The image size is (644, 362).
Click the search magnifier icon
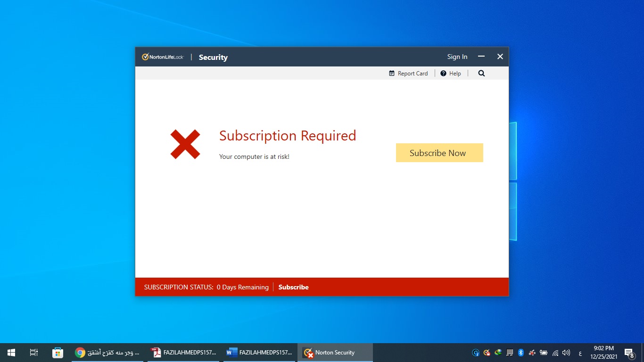pos(481,73)
